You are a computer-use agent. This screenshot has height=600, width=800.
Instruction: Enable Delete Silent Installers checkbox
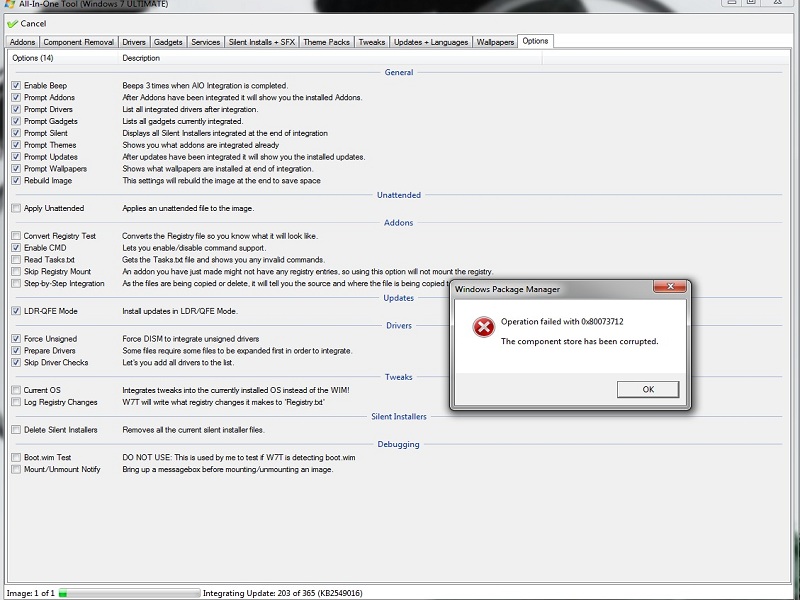(16, 430)
